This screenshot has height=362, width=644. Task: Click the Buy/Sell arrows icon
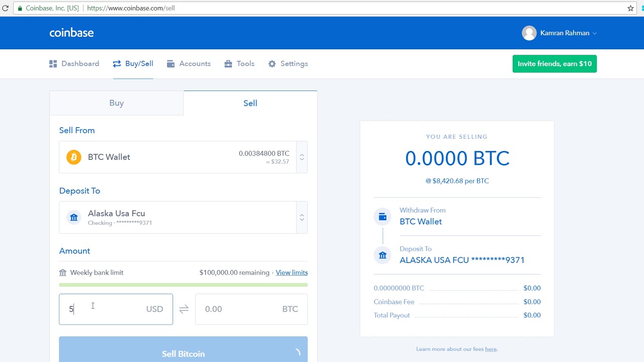(x=117, y=64)
